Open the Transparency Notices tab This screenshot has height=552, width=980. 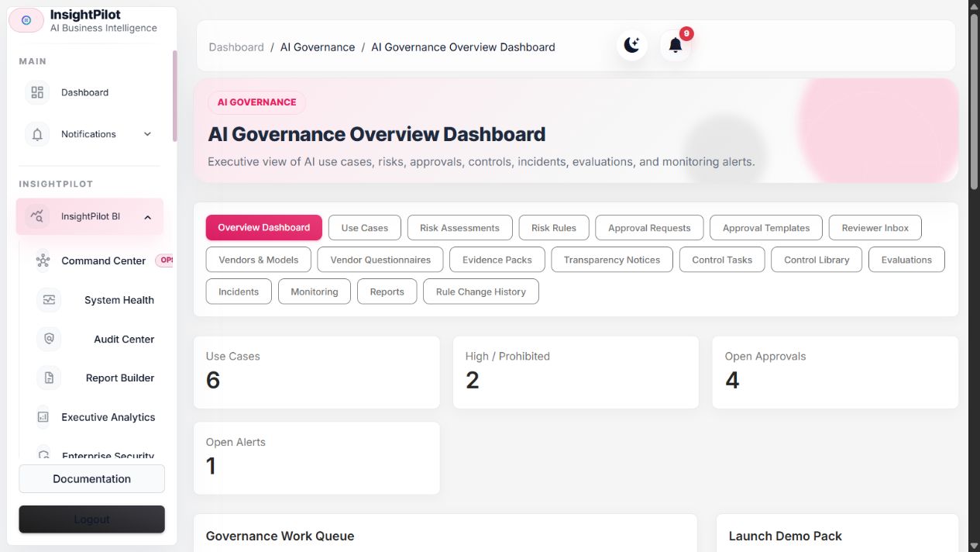tap(612, 260)
